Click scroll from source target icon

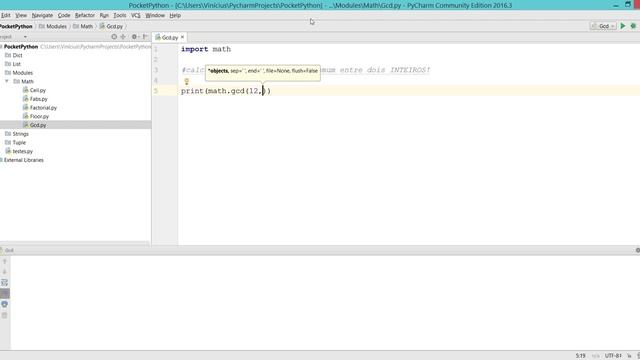[114, 37]
